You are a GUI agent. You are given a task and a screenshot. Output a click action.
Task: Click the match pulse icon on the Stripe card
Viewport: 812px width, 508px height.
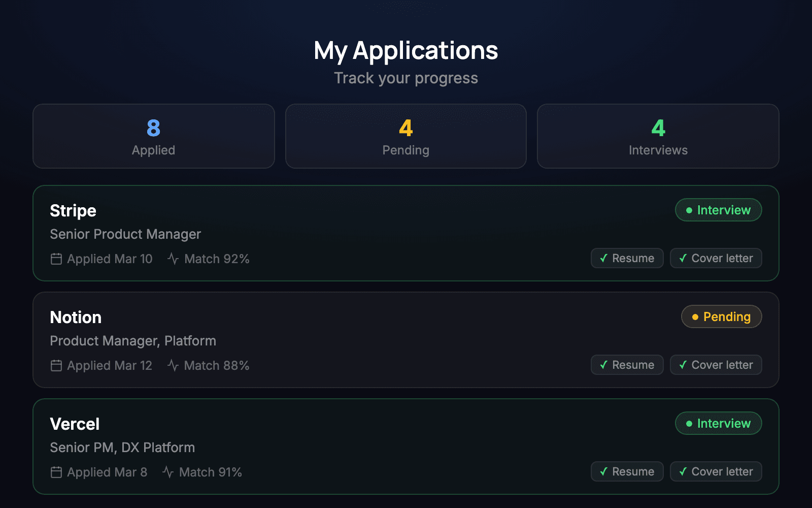pyautogui.click(x=173, y=259)
